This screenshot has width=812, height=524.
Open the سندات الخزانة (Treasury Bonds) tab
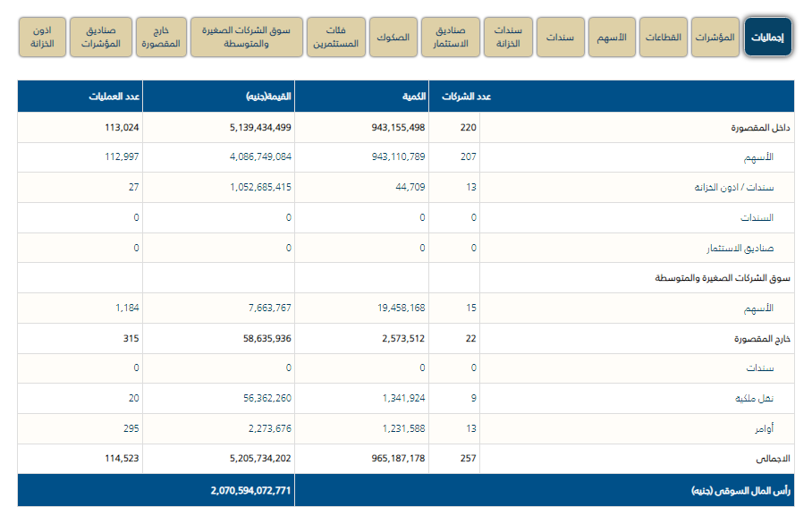coord(508,37)
